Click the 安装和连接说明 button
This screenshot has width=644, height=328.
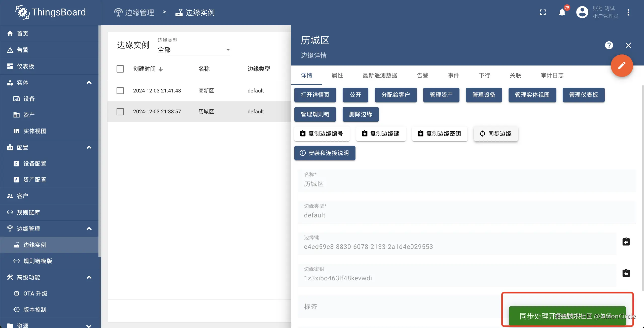[325, 153]
